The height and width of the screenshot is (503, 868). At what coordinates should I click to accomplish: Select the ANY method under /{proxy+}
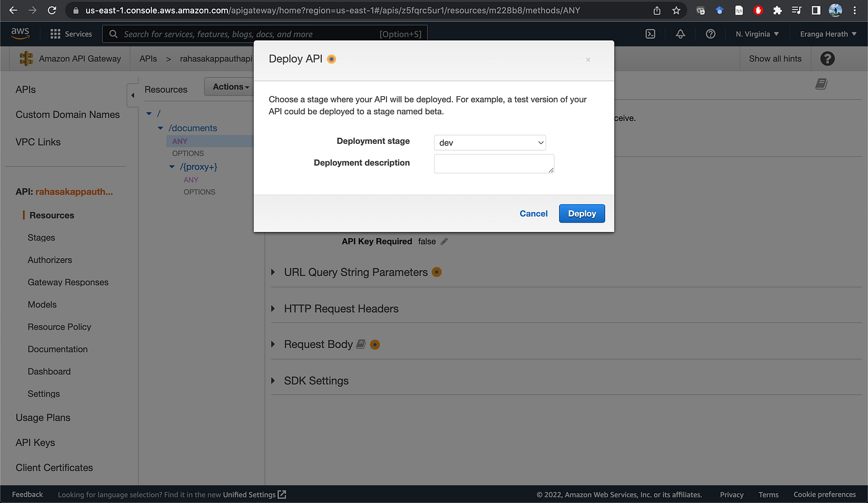191,180
